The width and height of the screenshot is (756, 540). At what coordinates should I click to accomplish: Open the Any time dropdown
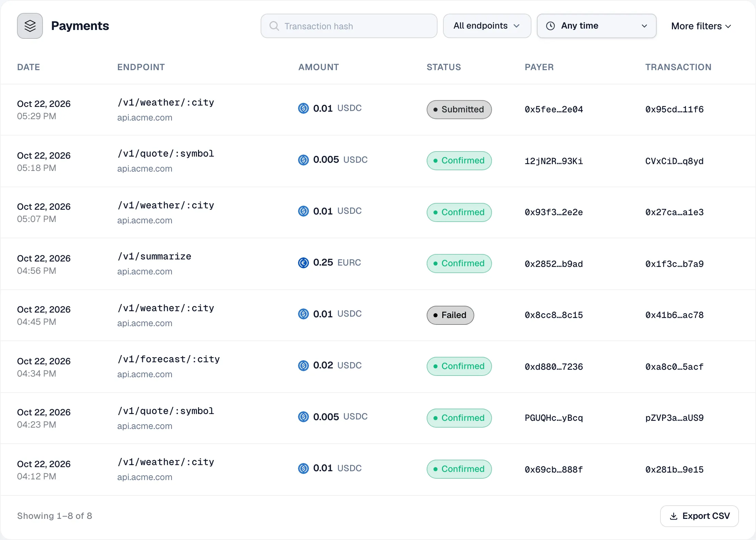click(596, 26)
